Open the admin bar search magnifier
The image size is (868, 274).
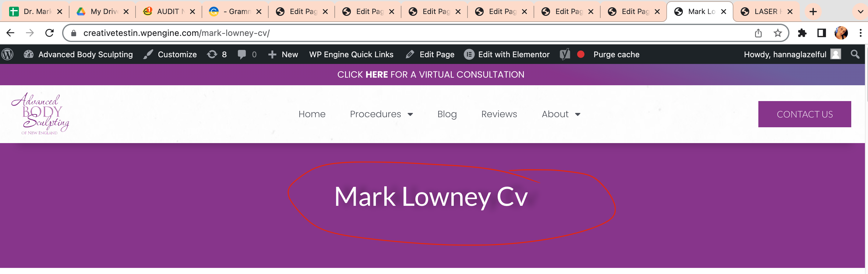[855, 54]
